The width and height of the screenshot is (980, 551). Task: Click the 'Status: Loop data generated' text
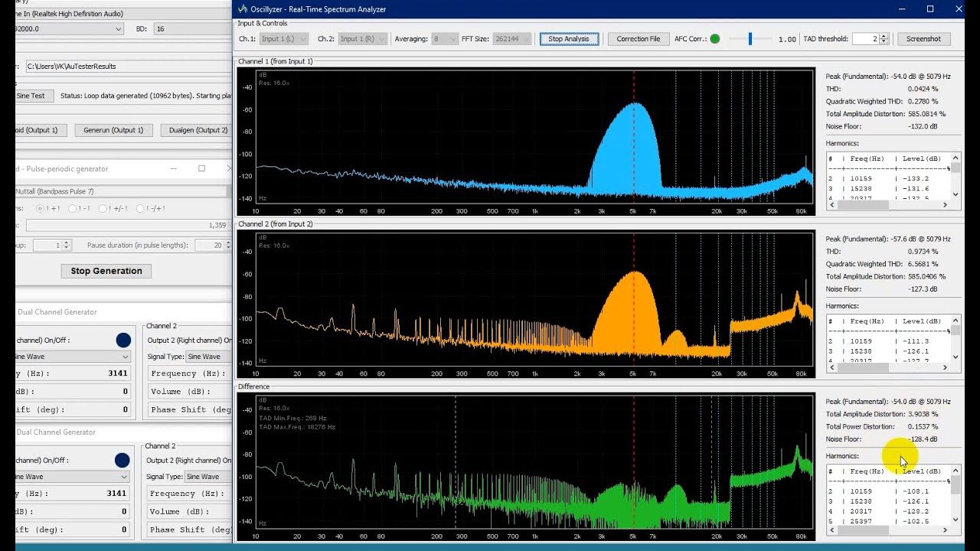[x=145, y=96]
